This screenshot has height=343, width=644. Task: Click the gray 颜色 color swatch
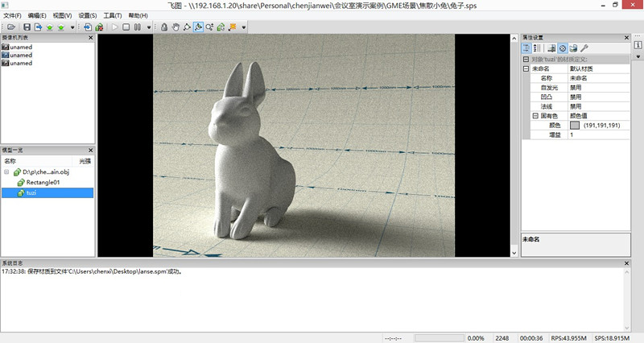(x=574, y=125)
